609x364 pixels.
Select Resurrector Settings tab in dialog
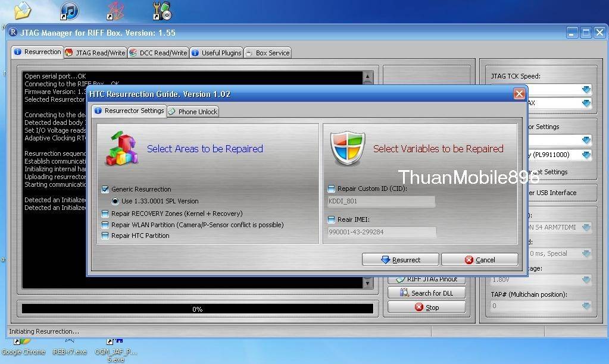(129, 111)
